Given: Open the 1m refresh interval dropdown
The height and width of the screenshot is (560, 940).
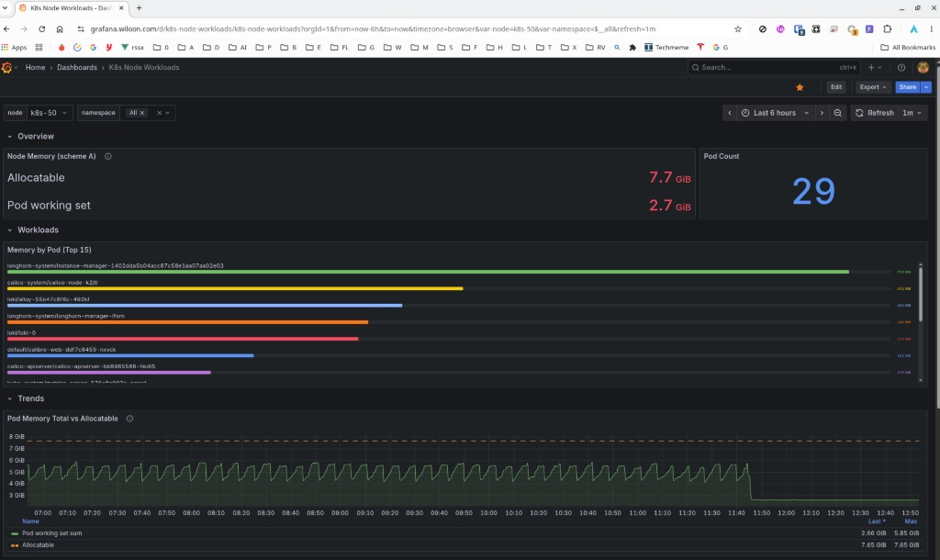Looking at the screenshot, I should [x=912, y=113].
